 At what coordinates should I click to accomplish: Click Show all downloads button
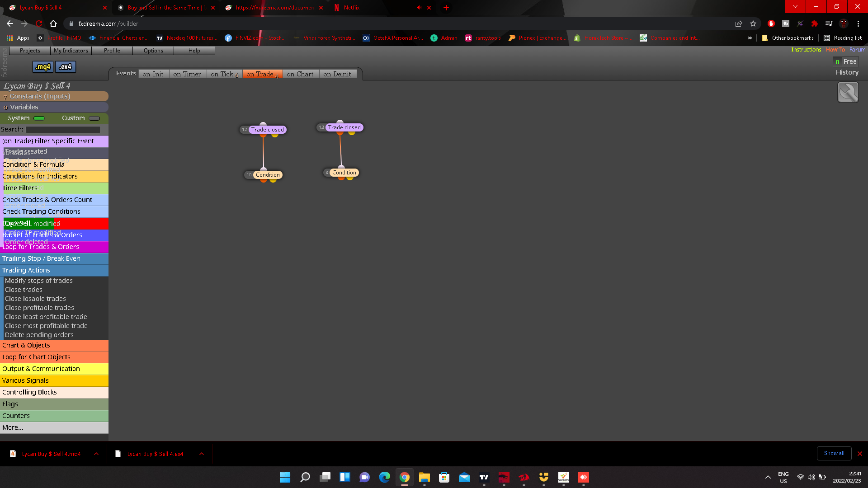pos(834,453)
